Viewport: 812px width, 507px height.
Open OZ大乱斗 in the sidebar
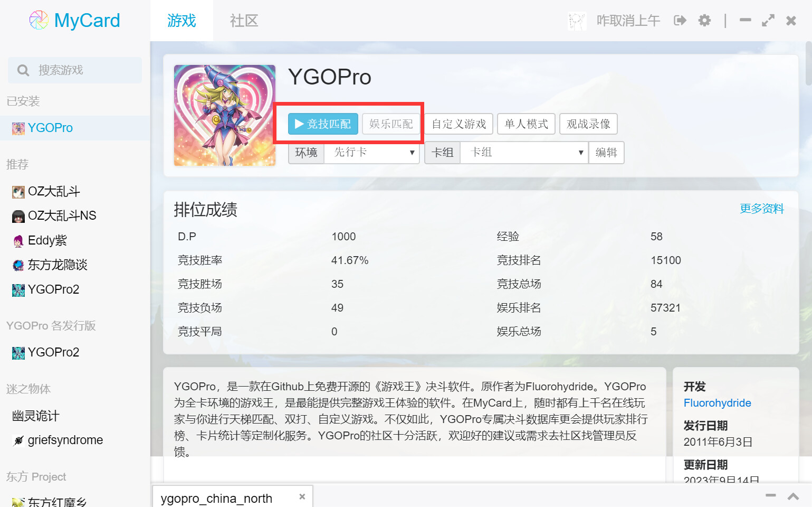click(54, 191)
